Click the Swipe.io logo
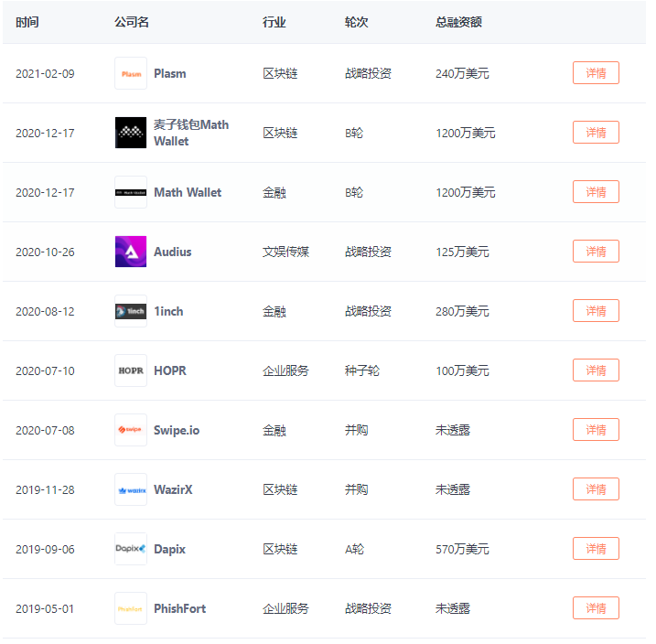This screenshot has height=644, width=656. (131, 429)
